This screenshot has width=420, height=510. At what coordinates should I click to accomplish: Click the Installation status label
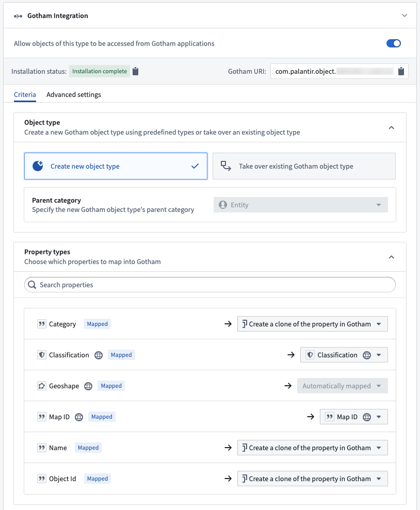(x=39, y=71)
